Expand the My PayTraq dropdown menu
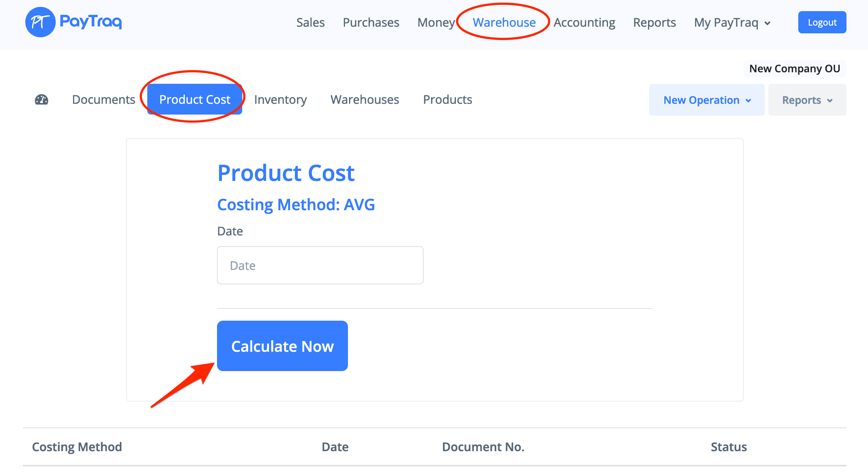 733,23
